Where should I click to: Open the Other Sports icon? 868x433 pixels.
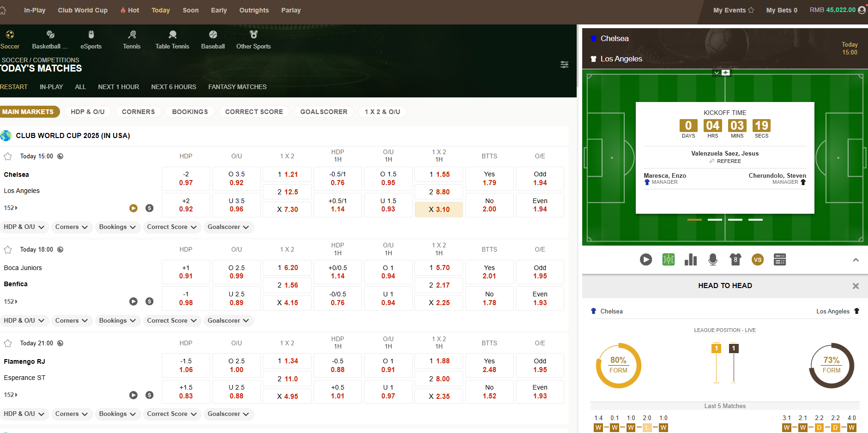click(253, 35)
